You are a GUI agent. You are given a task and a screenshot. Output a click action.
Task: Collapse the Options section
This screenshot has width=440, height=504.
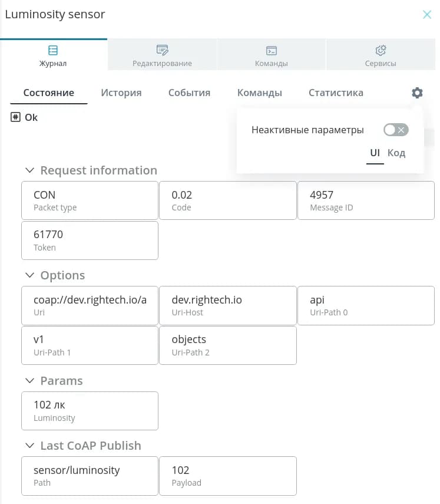(30, 275)
